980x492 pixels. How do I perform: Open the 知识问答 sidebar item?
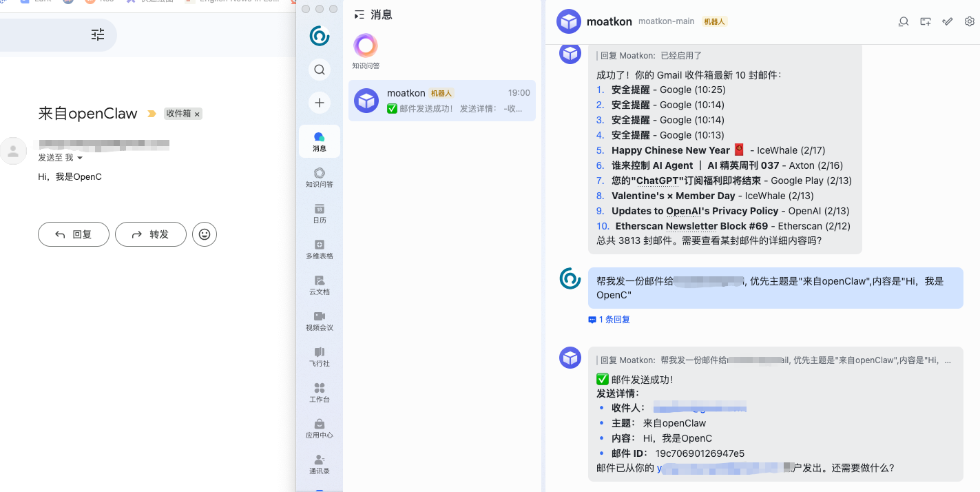pos(320,177)
